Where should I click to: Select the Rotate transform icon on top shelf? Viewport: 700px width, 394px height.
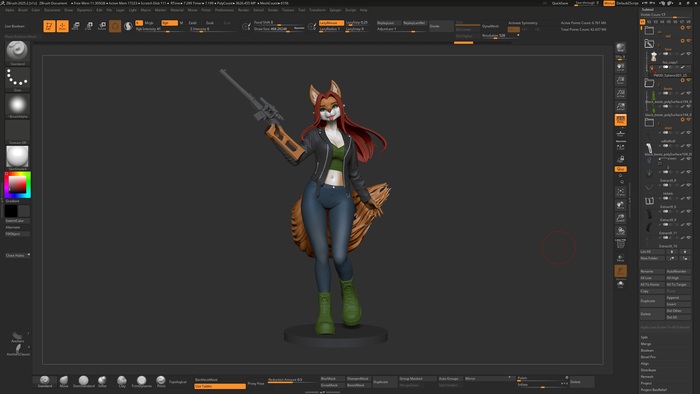102,26
